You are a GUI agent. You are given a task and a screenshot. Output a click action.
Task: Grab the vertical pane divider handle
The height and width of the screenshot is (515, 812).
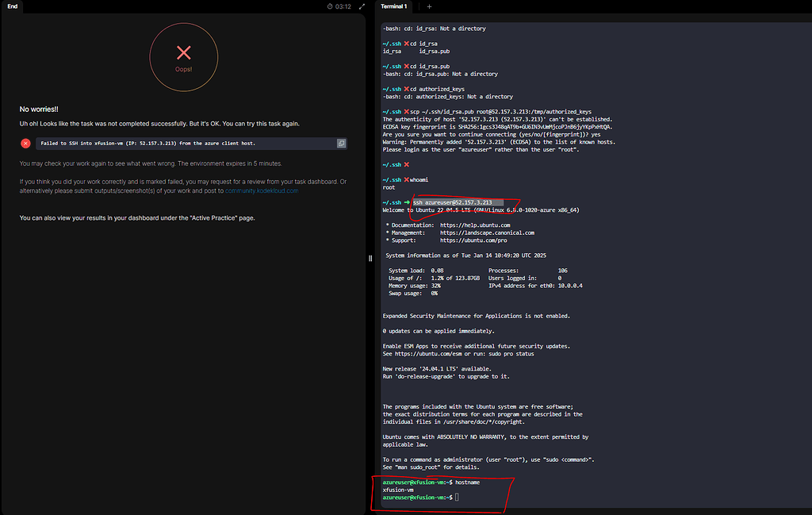[370, 258]
